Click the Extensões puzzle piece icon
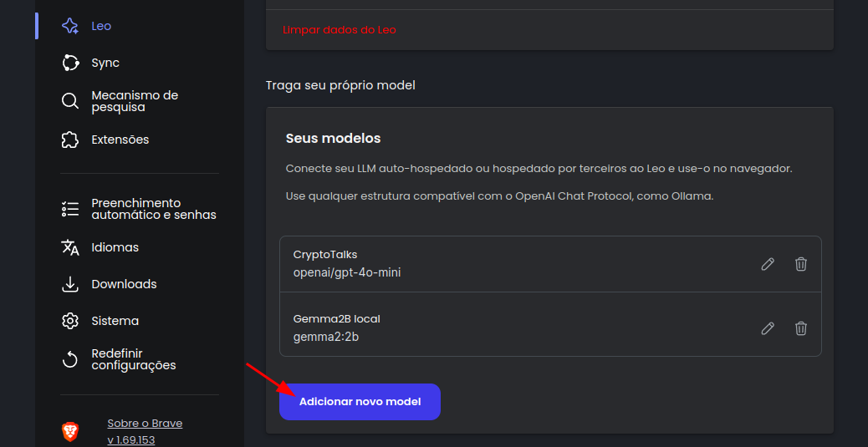Viewport: 868px width, 447px height. (70, 140)
